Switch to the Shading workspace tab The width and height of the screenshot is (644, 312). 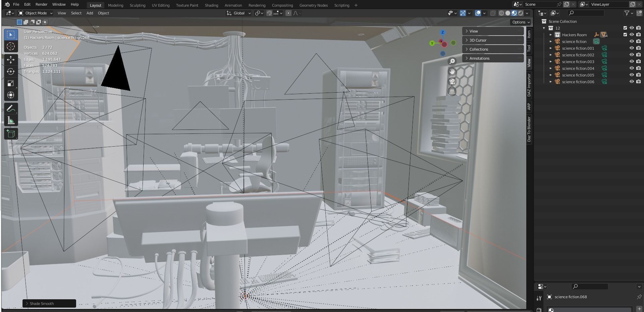point(211,5)
